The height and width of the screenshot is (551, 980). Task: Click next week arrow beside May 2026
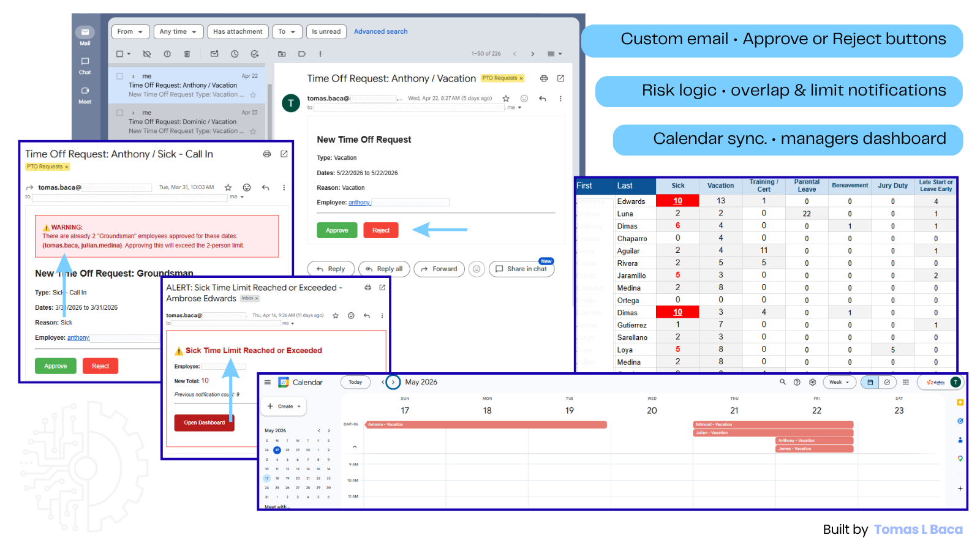click(x=393, y=382)
